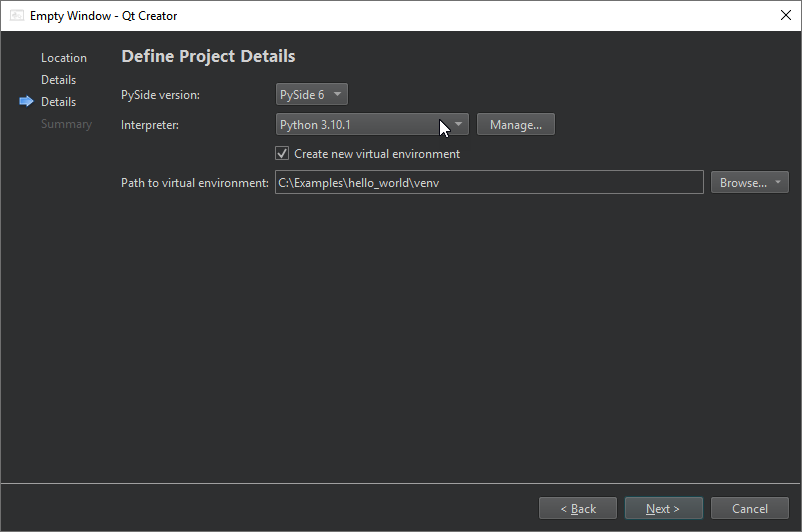The height and width of the screenshot is (532, 802).
Task: Click the Browse... button
Action: [x=742, y=183]
